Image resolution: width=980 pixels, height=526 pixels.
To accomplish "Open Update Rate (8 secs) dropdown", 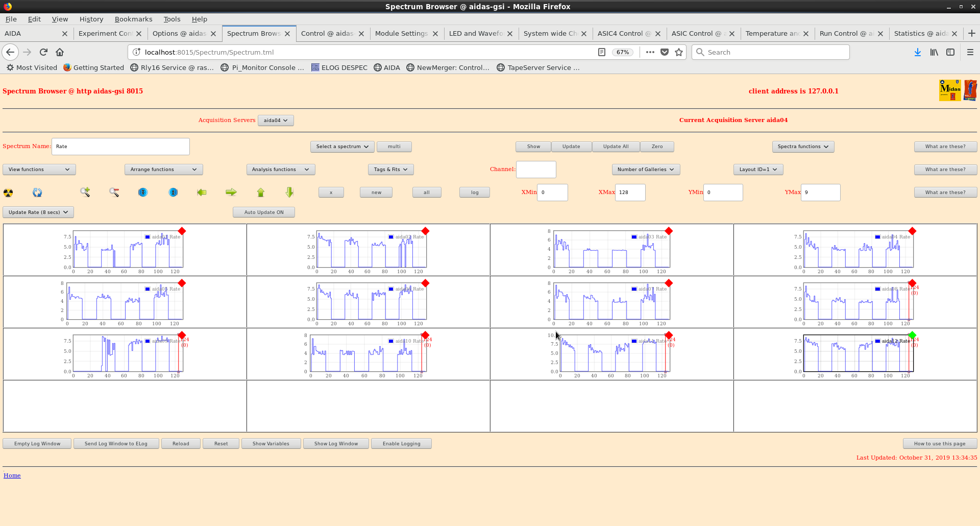I will click(38, 212).
